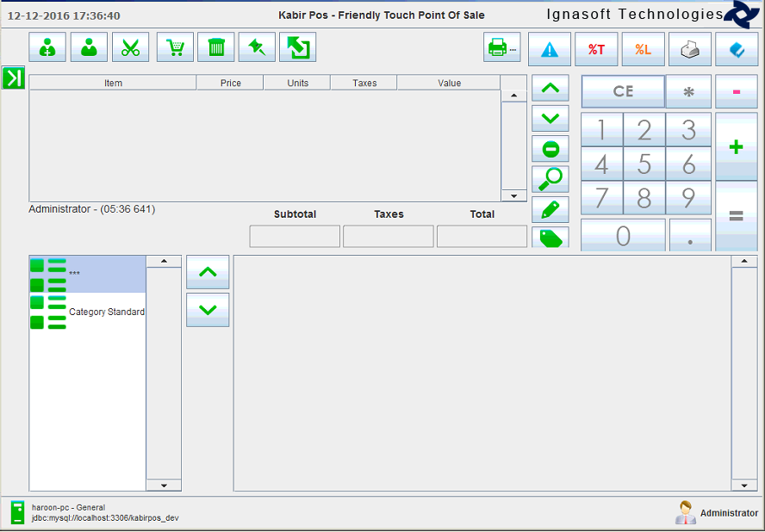This screenshot has height=532, width=765.
Task: Open the customer selection person icon
Action: (x=89, y=47)
